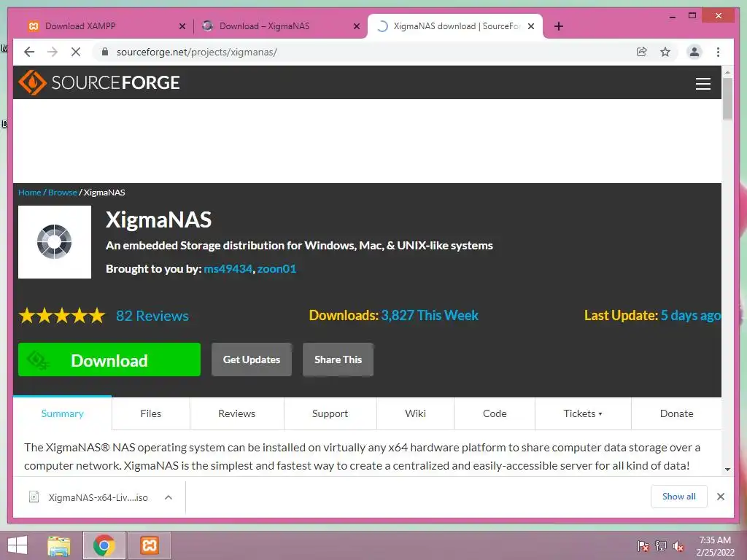The image size is (747, 560).
Task: Click Show all downloads button
Action: point(679,497)
